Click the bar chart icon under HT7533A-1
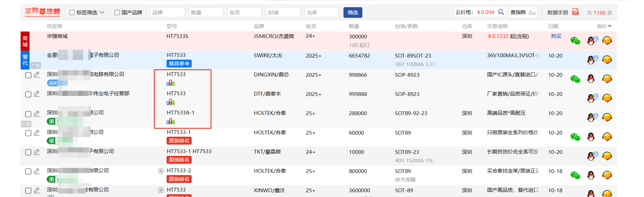Screen dimensions: 644x197 [x=170, y=121]
